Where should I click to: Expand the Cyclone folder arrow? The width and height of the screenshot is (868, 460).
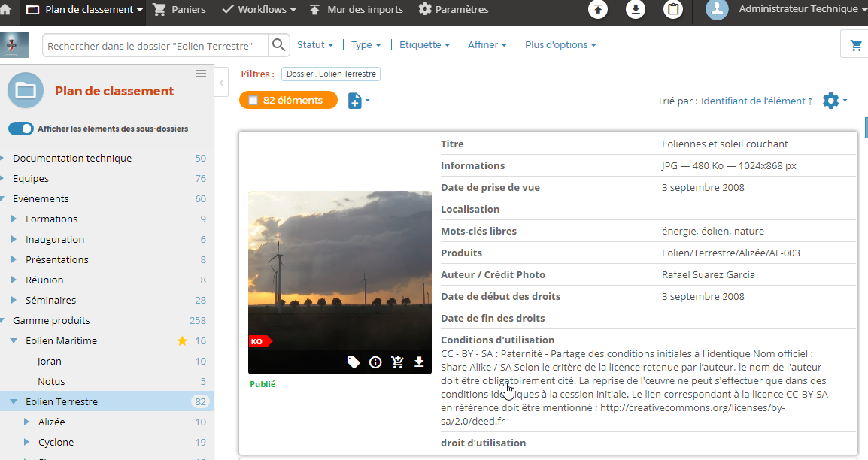point(26,442)
